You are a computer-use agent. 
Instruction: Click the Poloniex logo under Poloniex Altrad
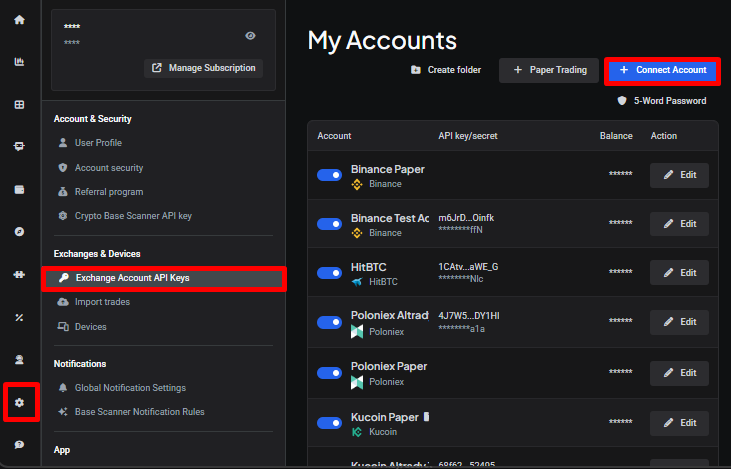pos(357,332)
